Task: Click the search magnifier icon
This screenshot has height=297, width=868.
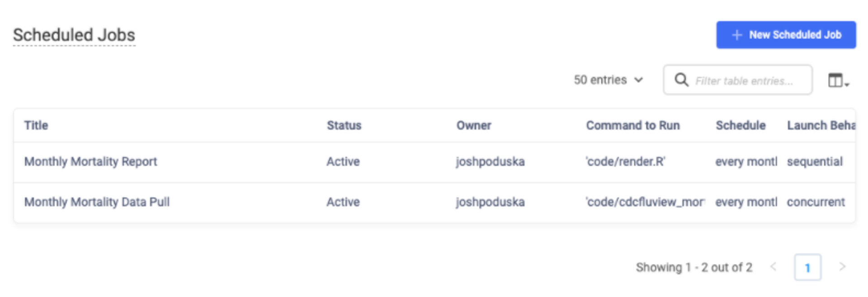Action: point(681,80)
